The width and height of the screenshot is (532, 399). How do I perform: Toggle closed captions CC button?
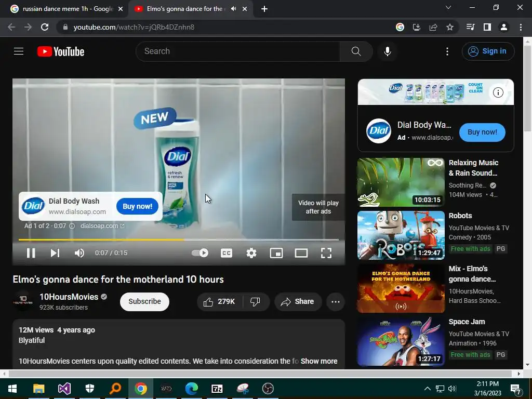tap(227, 253)
